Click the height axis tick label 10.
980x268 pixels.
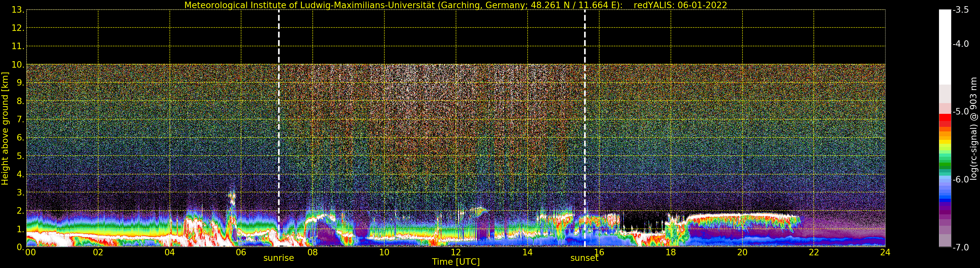18,65
